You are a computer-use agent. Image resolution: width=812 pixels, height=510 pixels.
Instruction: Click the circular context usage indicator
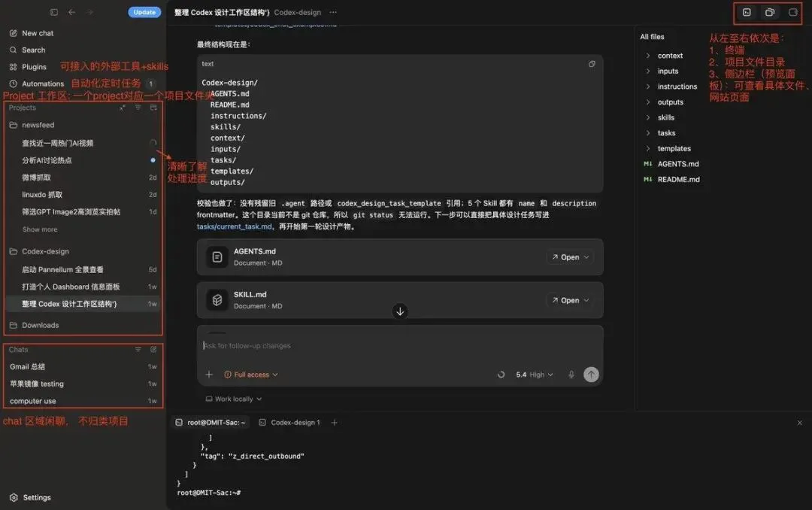(501, 374)
